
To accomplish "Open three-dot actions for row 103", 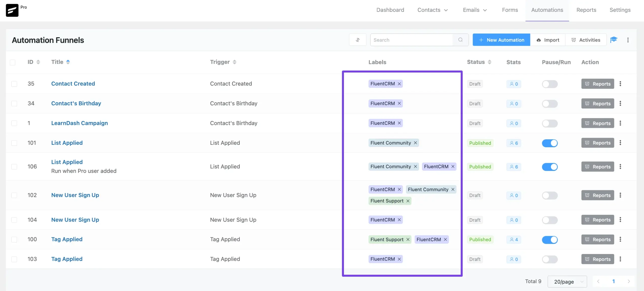I will click(620, 259).
